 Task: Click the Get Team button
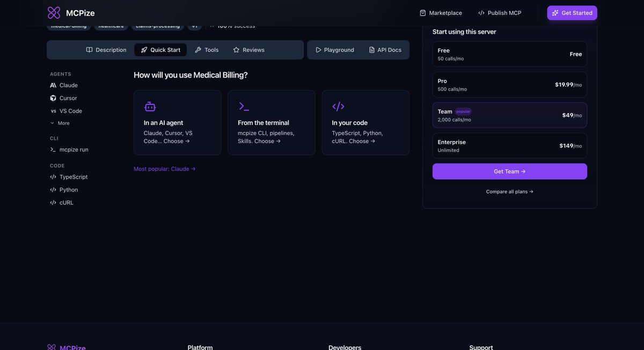(510, 172)
